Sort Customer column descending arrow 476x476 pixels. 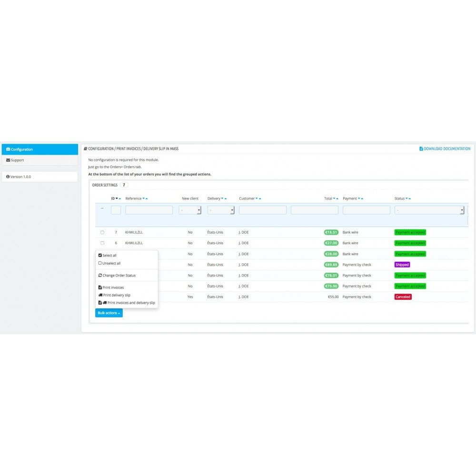pyautogui.click(x=257, y=198)
